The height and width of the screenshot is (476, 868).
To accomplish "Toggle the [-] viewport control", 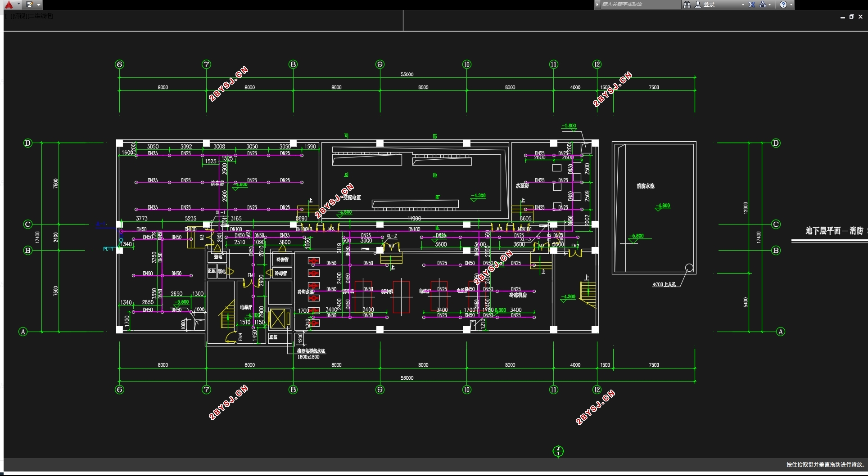I will tap(9, 16).
